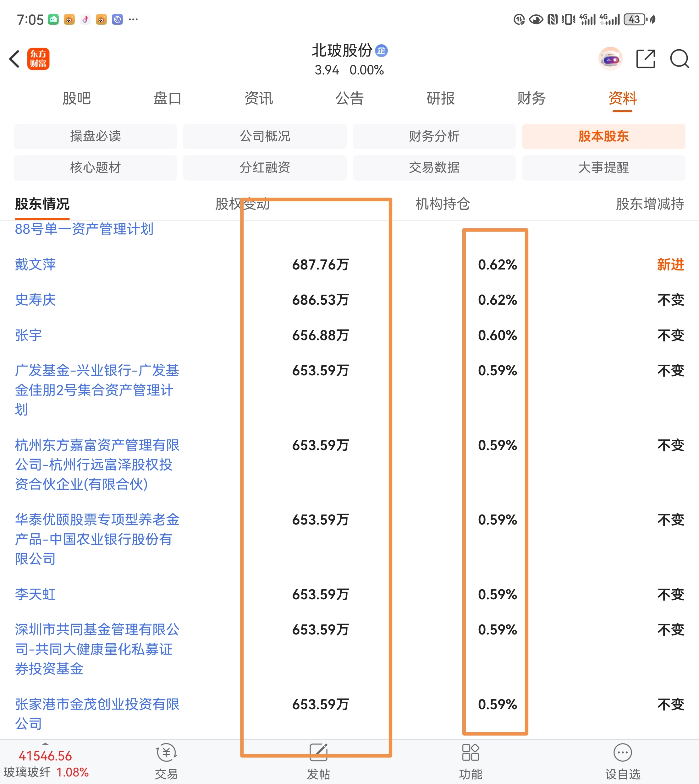Open the 公司概况 section

click(265, 136)
